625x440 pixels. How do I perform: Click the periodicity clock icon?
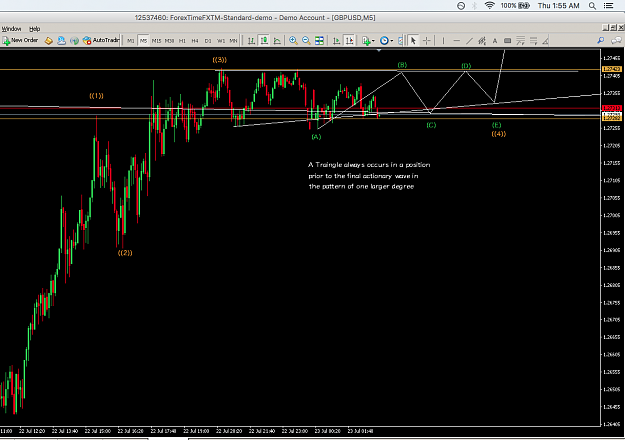pos(384,41)
